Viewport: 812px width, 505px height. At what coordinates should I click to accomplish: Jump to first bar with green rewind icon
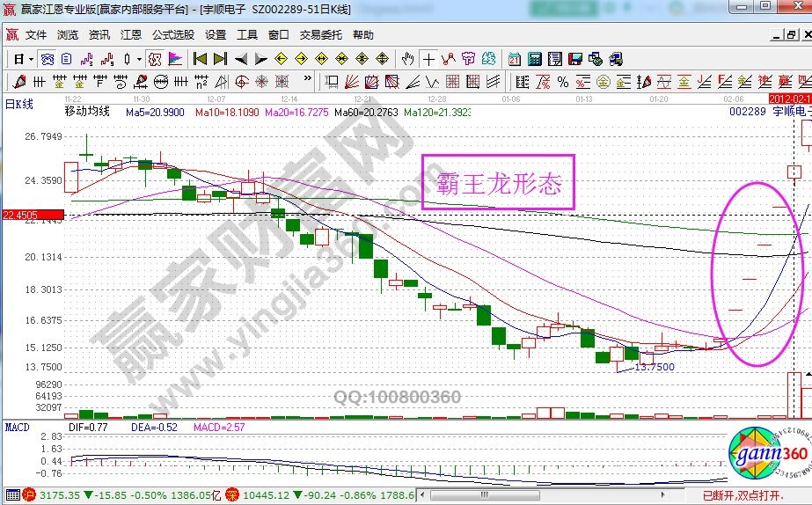pyautogui.click(x=201, y=59)
